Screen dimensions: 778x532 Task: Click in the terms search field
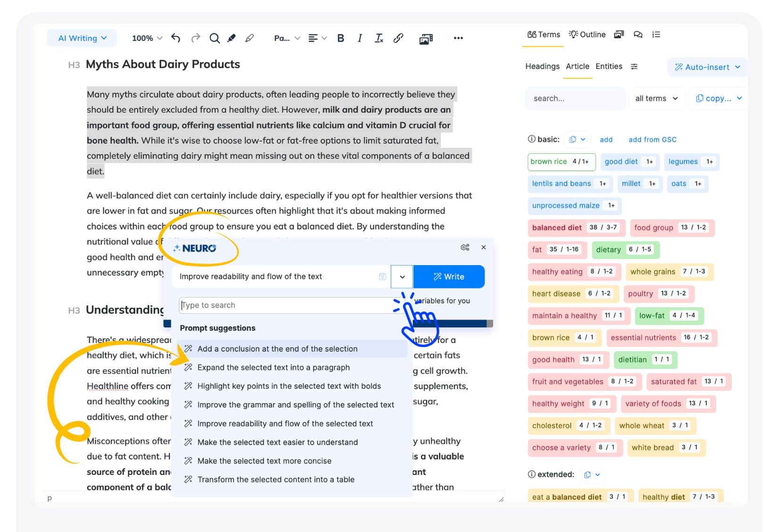click(576, 98)
